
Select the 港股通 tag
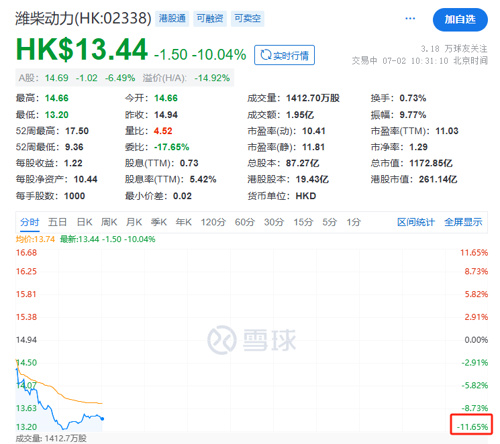[x=172, y=18]
